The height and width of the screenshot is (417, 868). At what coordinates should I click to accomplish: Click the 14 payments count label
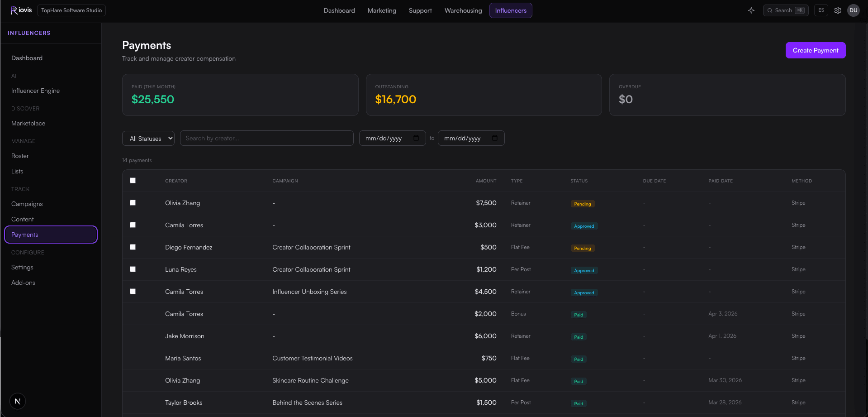pos(137,160)
